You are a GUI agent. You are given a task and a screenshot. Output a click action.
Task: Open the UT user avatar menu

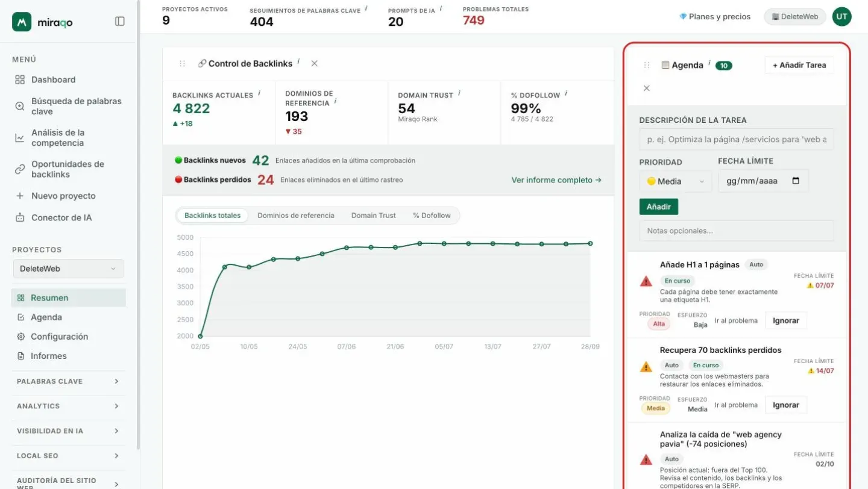[x=842, y=17]
